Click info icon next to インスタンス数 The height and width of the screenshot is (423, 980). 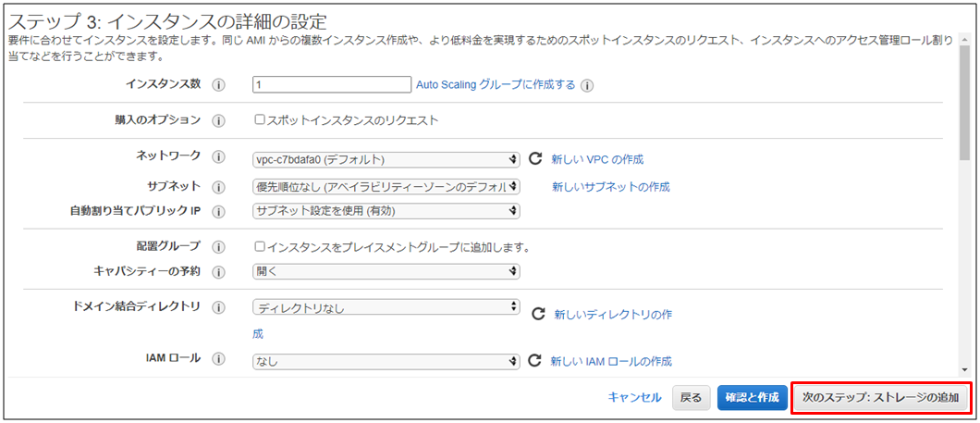tap(218, 86)
